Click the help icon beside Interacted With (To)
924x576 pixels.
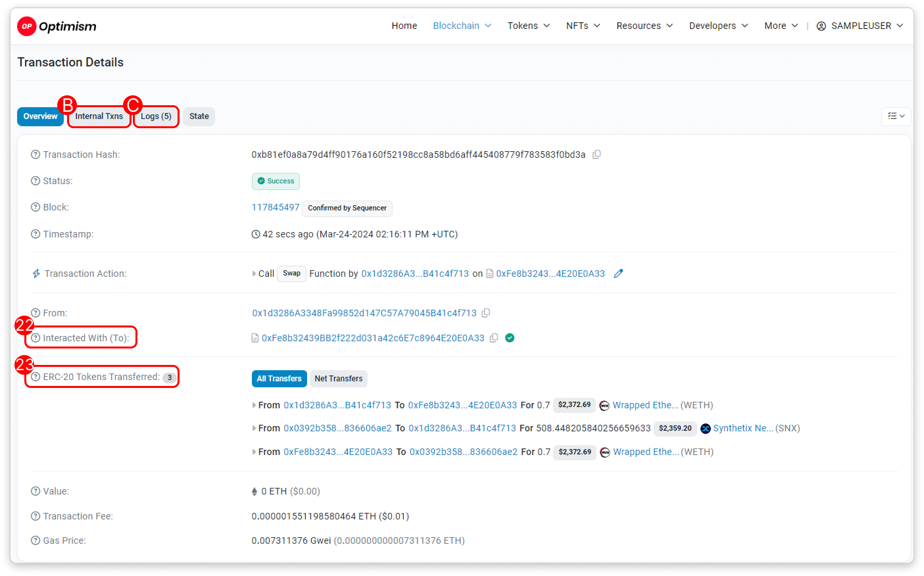pyautogui.click(x=36, y=338)
